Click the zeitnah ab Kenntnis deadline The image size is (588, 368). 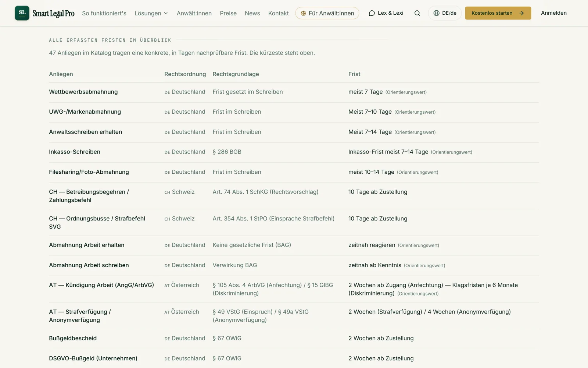pyautogui.click(x=374, y=265)
